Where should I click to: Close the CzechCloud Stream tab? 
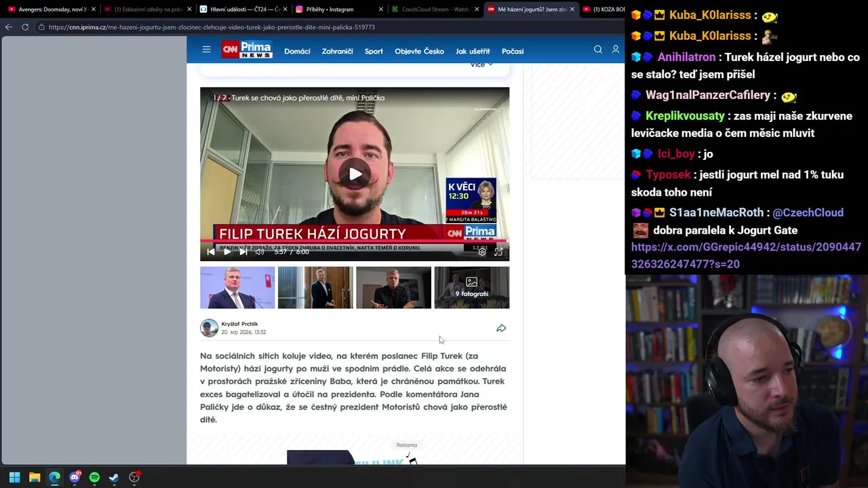coord(477,9)
